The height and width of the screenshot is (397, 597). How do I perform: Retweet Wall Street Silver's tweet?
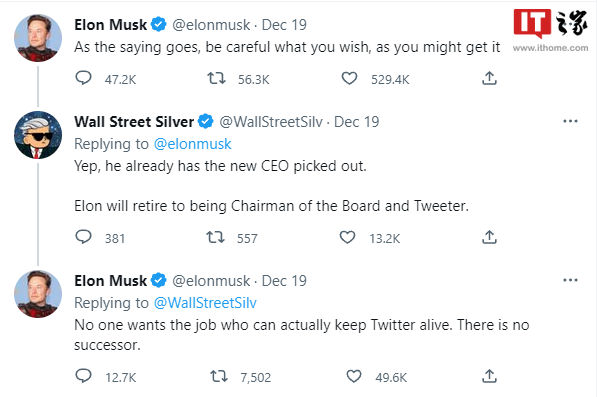point(215,237)
